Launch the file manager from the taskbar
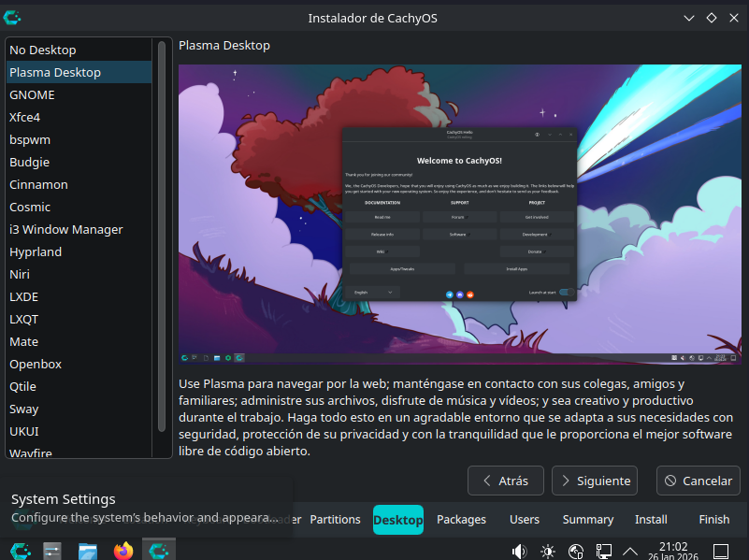The height and width of the screenshot is (560, 749). pos(88,550)
